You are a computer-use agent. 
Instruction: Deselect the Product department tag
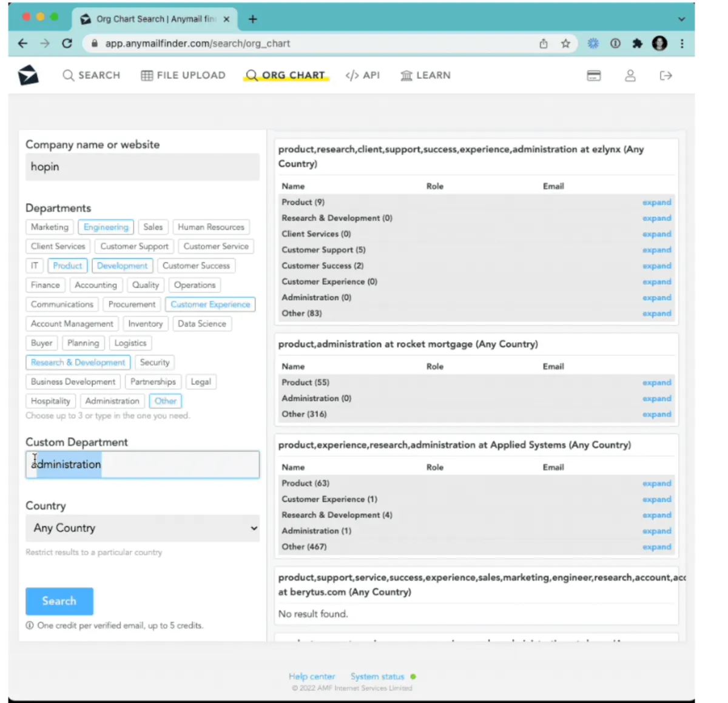(67, 266)
